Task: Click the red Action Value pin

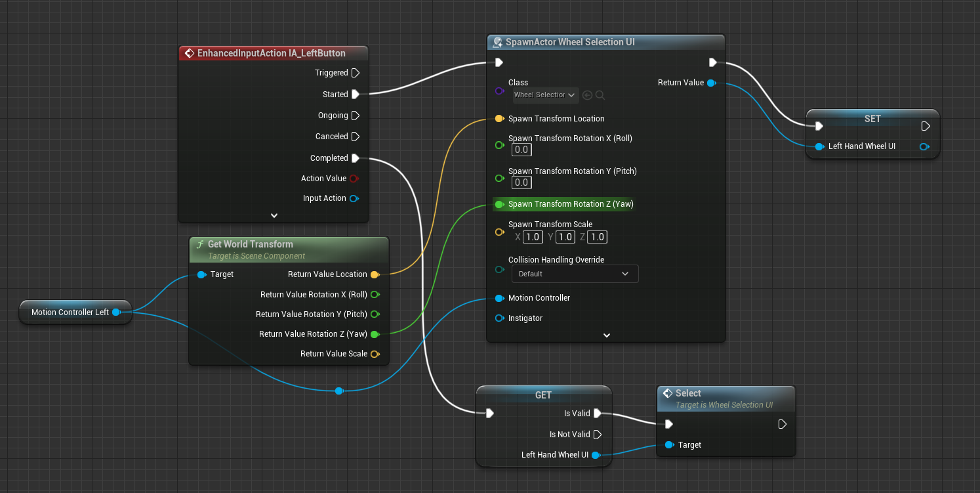Action: (x=354, y=179)
